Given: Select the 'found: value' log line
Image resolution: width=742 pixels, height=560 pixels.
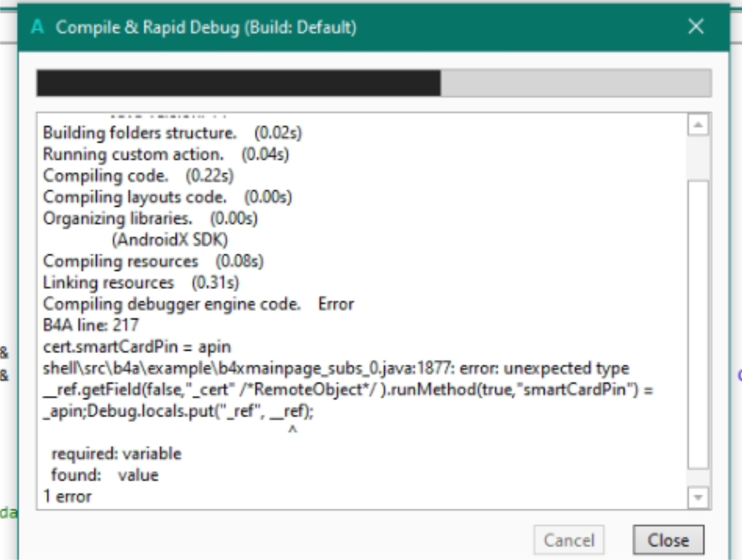Looking at the screenshot, I should click(104, 475).
